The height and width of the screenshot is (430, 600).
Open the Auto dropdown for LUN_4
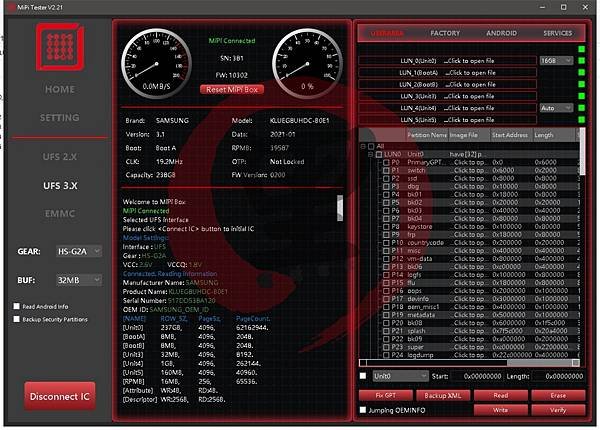(556, 108)
